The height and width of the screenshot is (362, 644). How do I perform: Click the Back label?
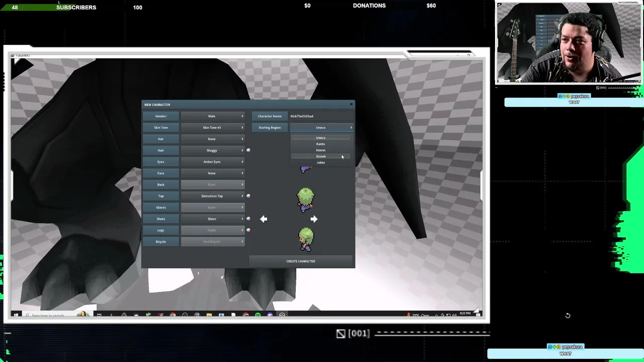click(x=161, y=185)
